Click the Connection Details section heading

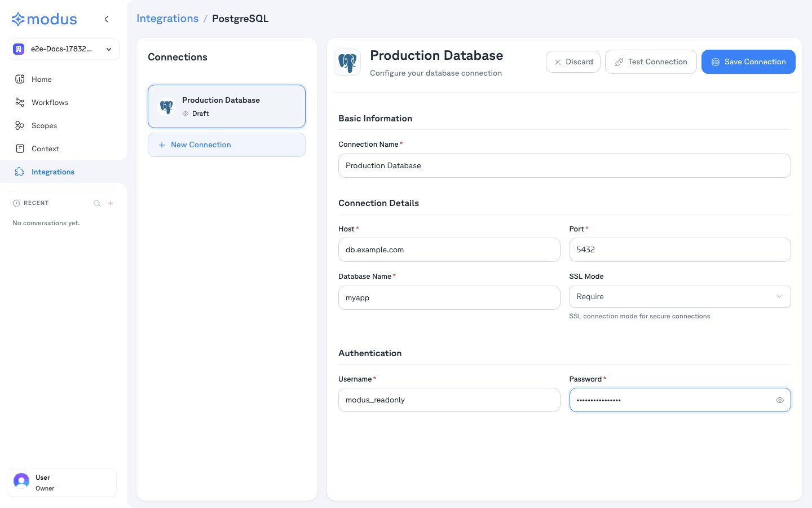click(x=378, y=203)
